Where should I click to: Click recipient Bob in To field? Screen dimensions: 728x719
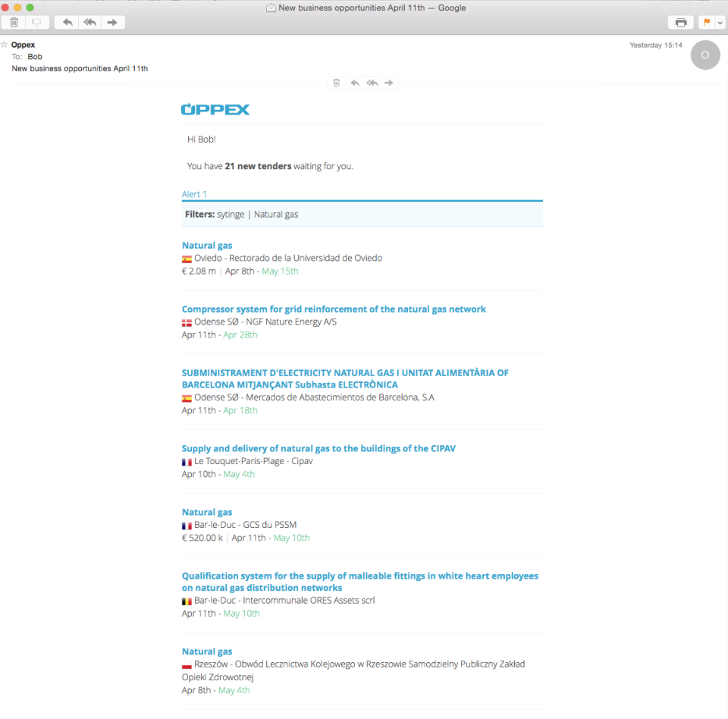tap(35, 57)
